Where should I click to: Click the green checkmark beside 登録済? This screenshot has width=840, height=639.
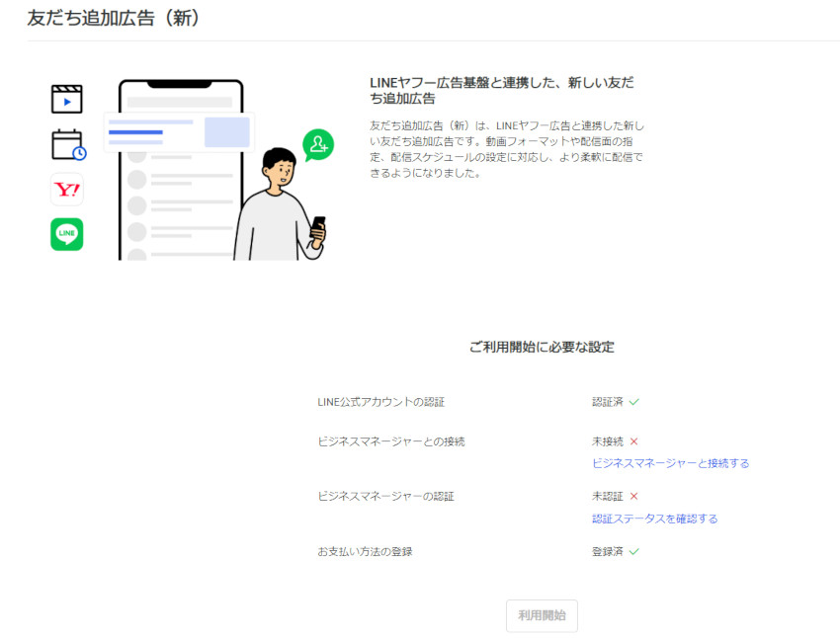point(634,551)
